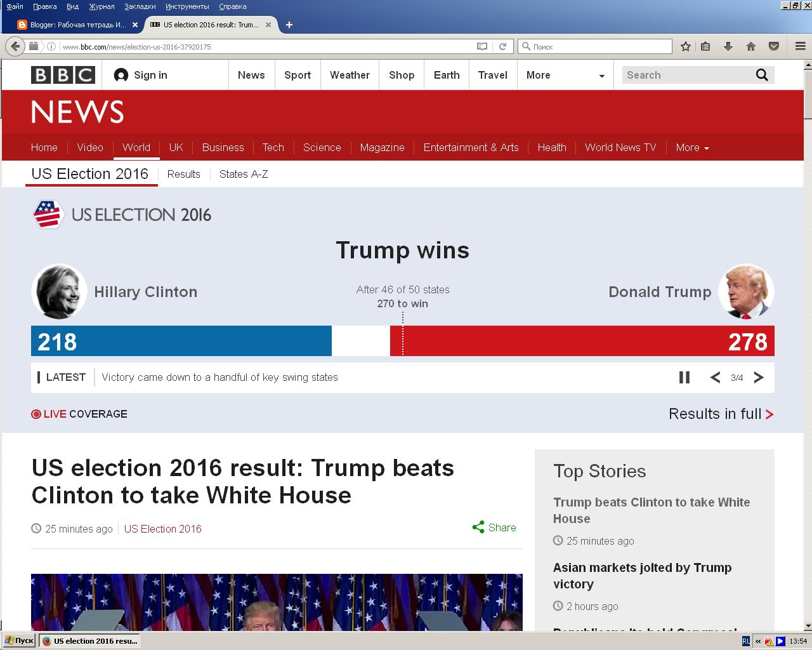This screenshot has height=650, width=812.
Task: Open a new tab with plus button
Action: click(x=289, y=25)
